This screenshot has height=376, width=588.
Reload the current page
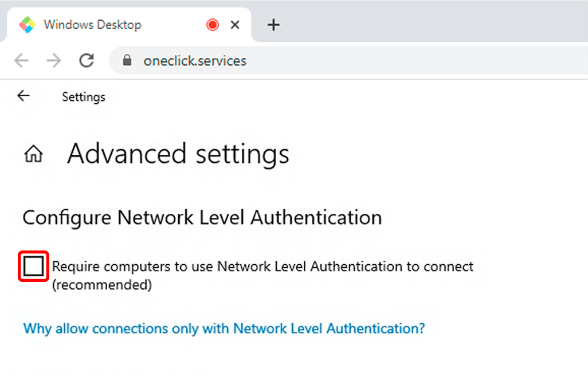pyautogui.click(x=87, y=61)
